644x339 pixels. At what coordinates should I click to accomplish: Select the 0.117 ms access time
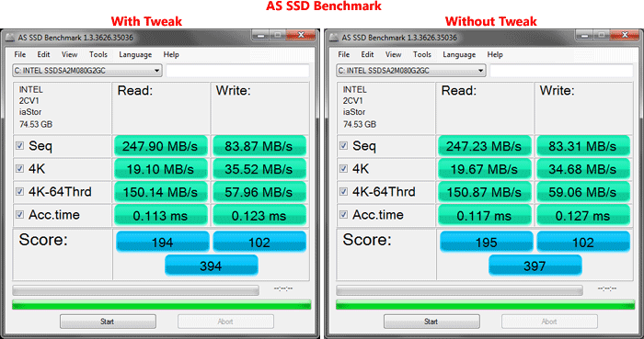[485, 215]
